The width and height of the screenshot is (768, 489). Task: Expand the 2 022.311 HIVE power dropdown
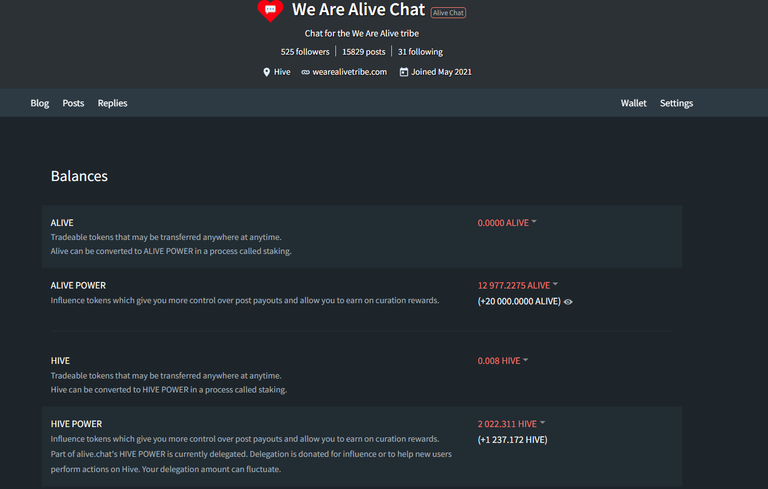(511, 424)
